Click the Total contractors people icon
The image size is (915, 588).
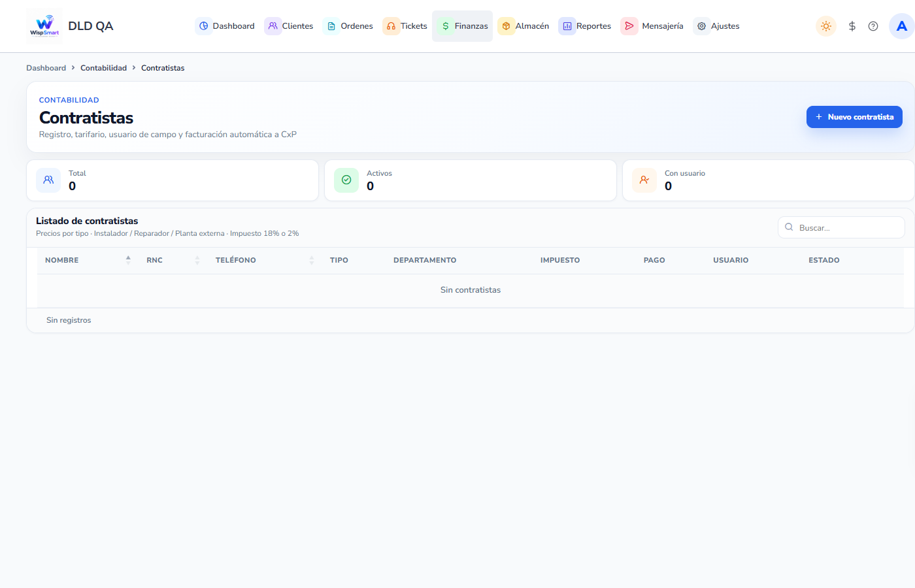coord(48,180)
